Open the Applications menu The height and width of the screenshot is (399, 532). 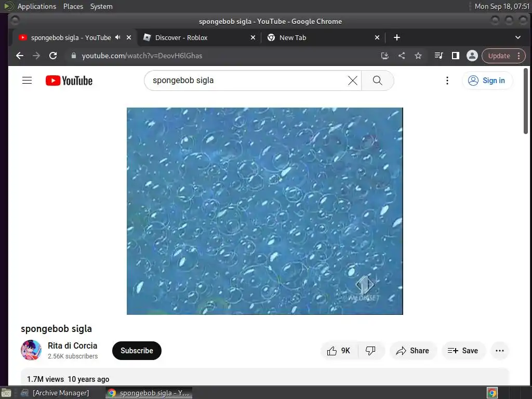(x=37, y=6)
